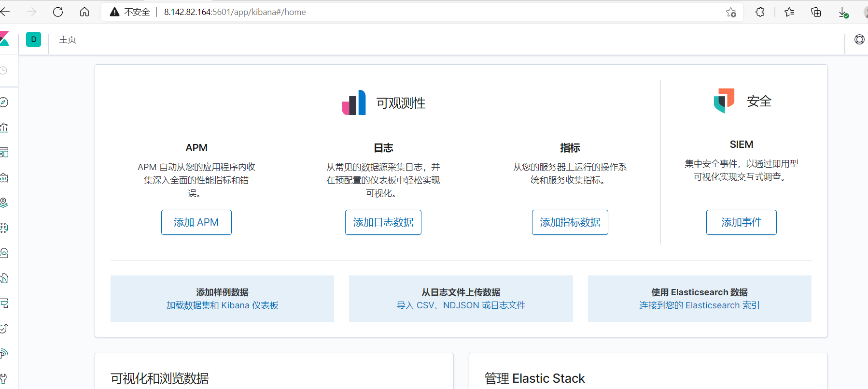Click 使用 Elasticsearch 数据 card title
This screenshot has width=868, height=389.
point(700,292)
